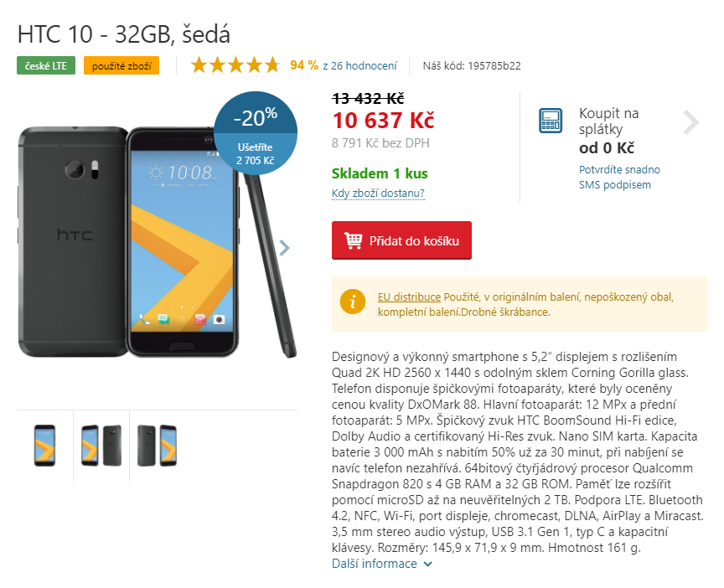Click the five-star rating icons
The height and width of the screenshot is (588, 724).
point(235,65)
